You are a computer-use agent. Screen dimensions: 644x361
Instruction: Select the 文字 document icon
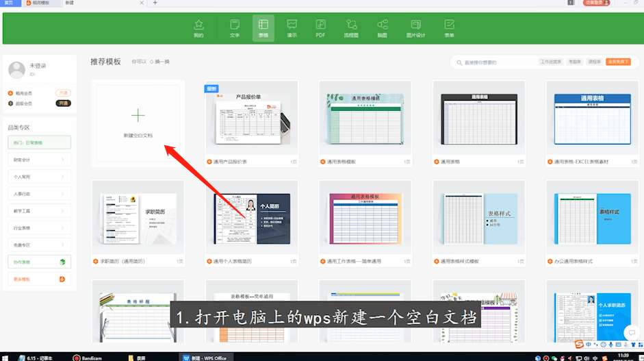click(x=235, y=27)
